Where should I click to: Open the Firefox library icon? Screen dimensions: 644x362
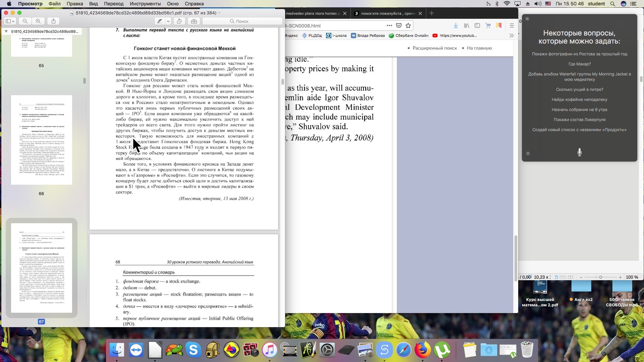pos(467,25)
